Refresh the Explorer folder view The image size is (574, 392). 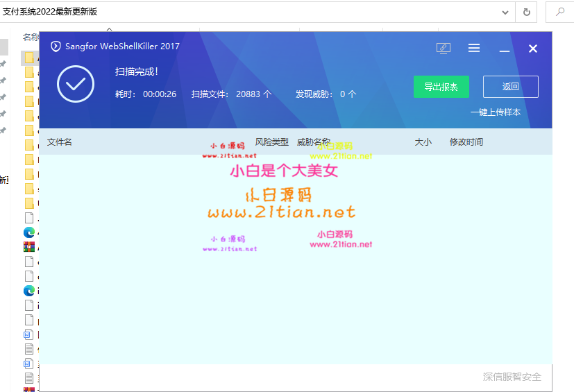526,12
